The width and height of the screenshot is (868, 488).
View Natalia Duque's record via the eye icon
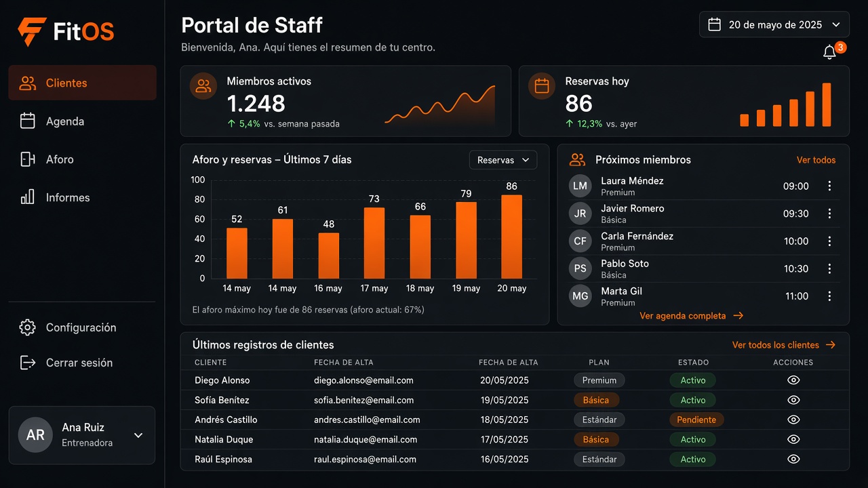[793, 439]
